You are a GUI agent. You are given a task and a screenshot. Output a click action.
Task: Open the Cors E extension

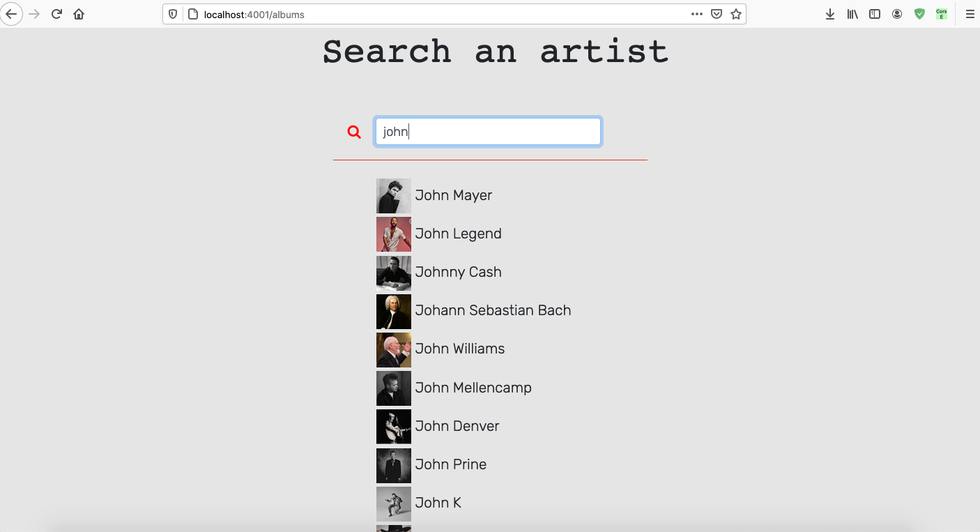[x=942, y=14]
